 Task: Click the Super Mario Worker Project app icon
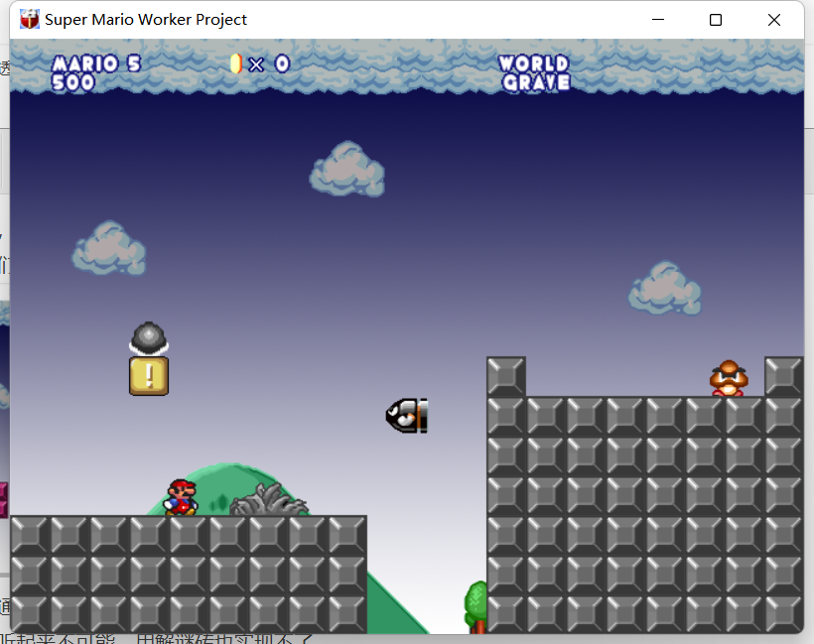pos(30,19)
